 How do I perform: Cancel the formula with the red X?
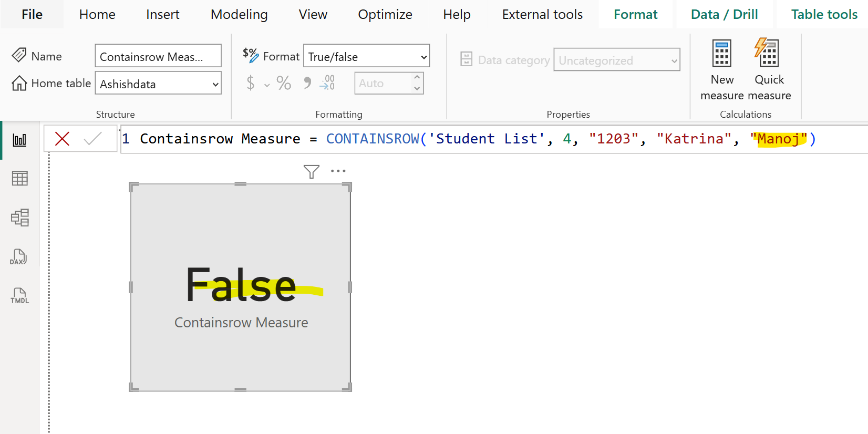pos(62,139)
